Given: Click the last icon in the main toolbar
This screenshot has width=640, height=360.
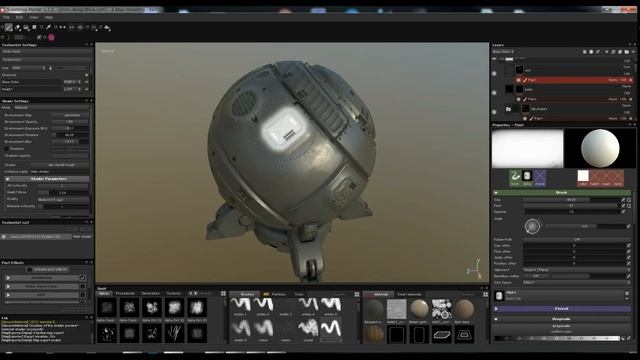Looking at the screenshot, I should (107, 28).
